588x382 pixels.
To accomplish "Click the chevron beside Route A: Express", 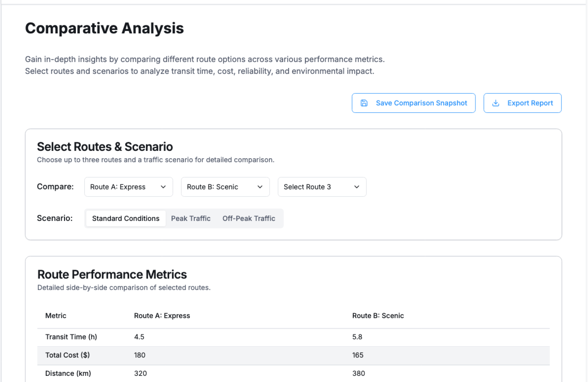I will click(x=163, y=187).
